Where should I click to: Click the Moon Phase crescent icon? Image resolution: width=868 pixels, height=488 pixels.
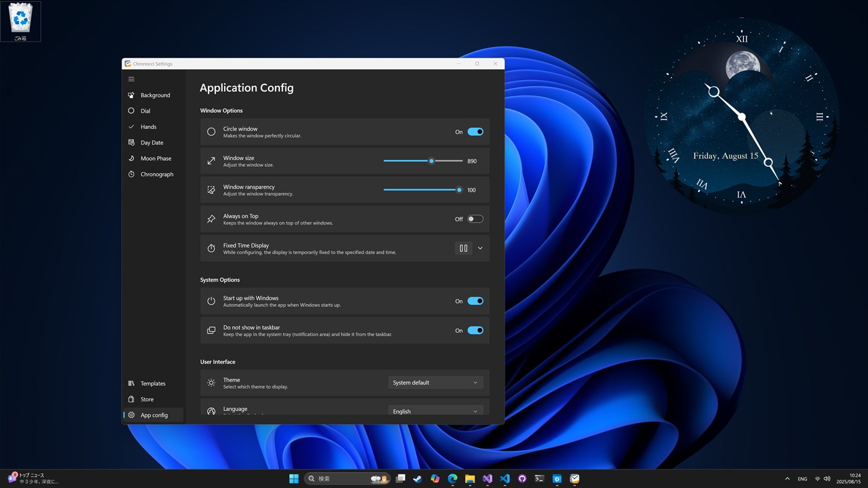132,158
